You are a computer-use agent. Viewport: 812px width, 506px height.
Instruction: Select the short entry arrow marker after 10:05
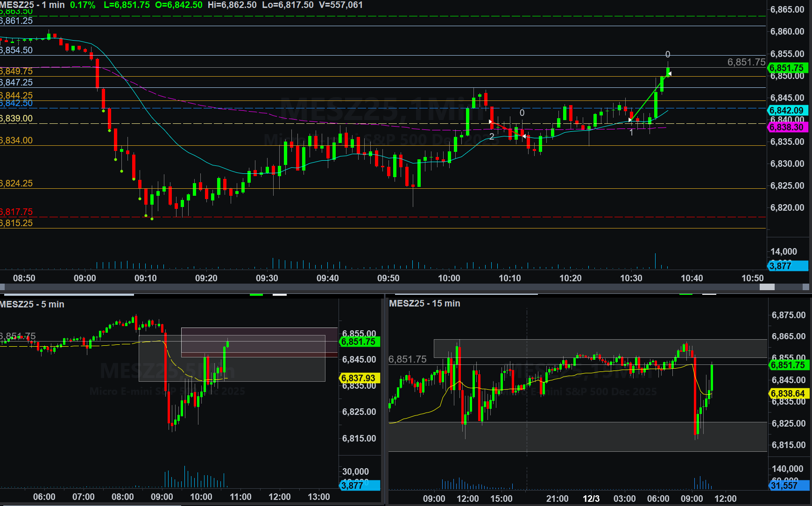pos(490,122)
